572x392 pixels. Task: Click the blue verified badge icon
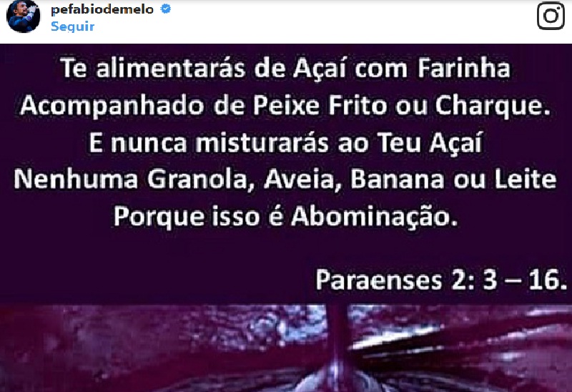[x=166, y=9]
